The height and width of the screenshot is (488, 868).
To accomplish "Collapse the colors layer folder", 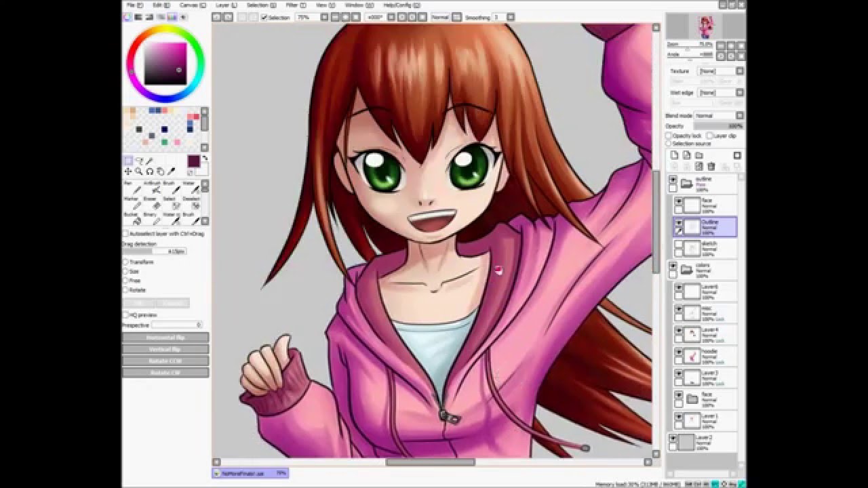I will click(686, 269).
